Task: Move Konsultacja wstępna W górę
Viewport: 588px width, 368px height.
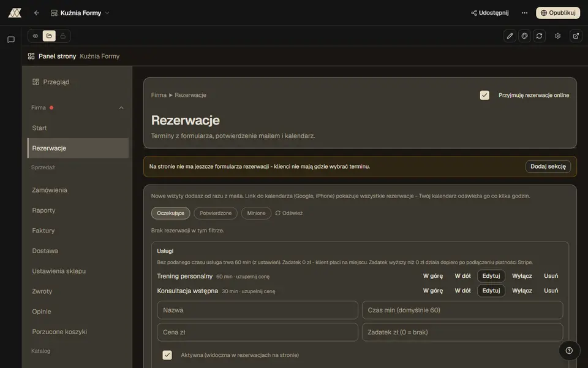Action: tap(433, 291)
